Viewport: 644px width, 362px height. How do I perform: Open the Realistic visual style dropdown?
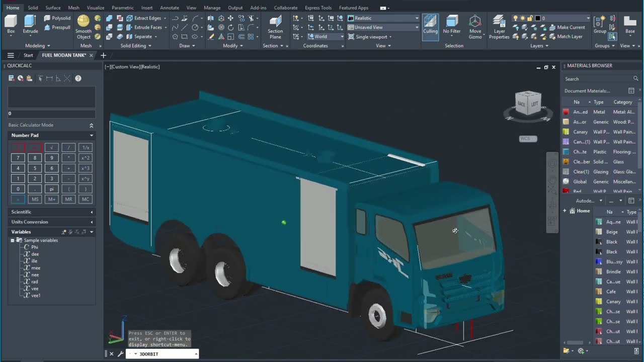pyautogui.click(x=383, y=18)
